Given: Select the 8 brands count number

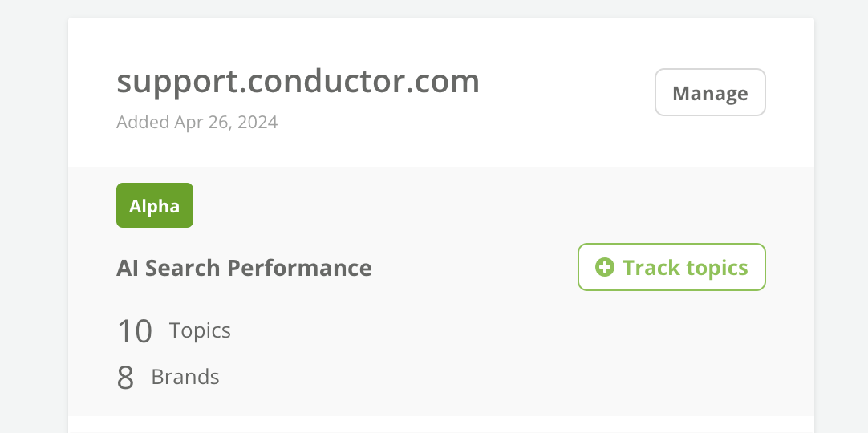Looking at the screenshot, I should click(126, 377).
